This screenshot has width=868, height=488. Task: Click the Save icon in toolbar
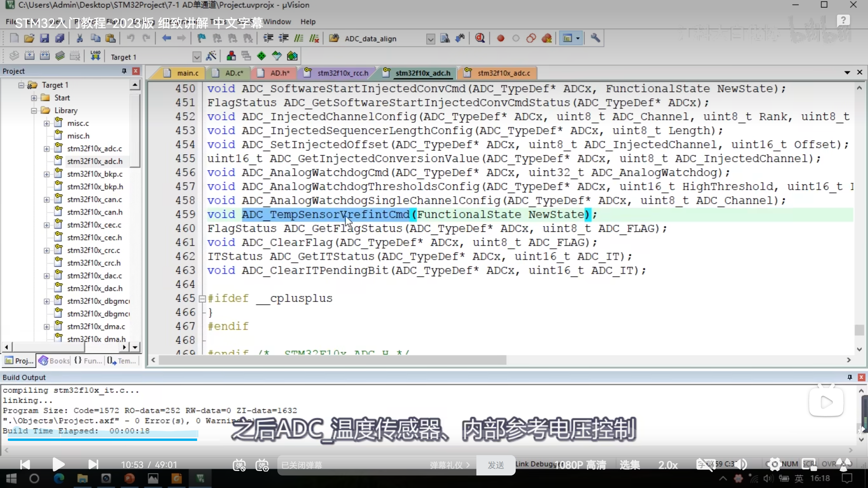[x=44, y=38]
